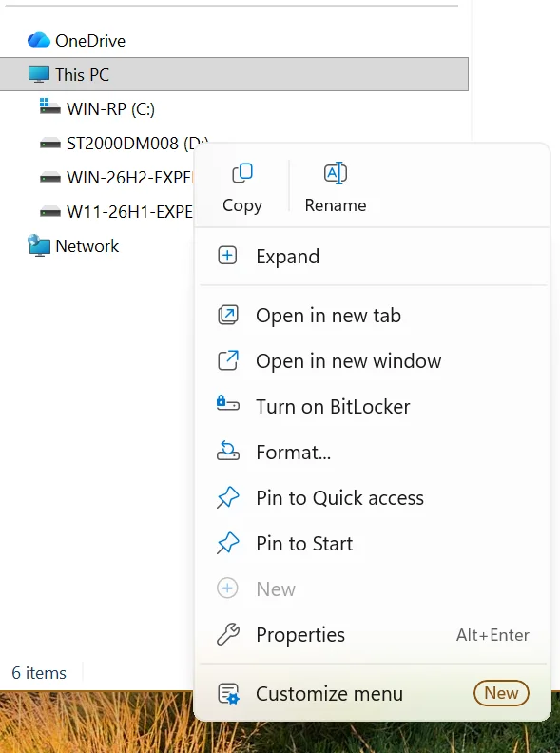Screen dimensions: 560x753
Task: Choose Open in new window
Action: coord(372,361)
